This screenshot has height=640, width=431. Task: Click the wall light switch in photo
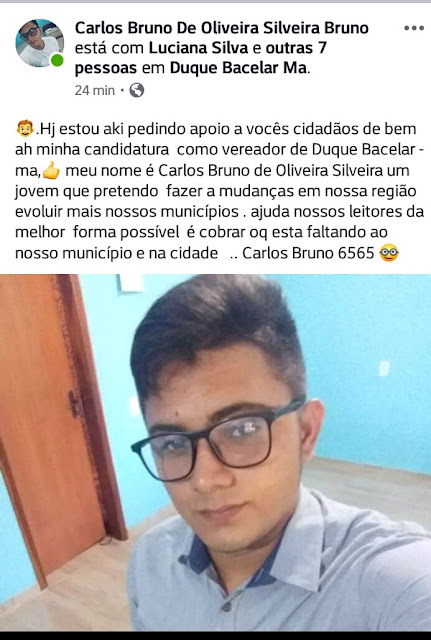pyautogui.click(x=384, y=369)
